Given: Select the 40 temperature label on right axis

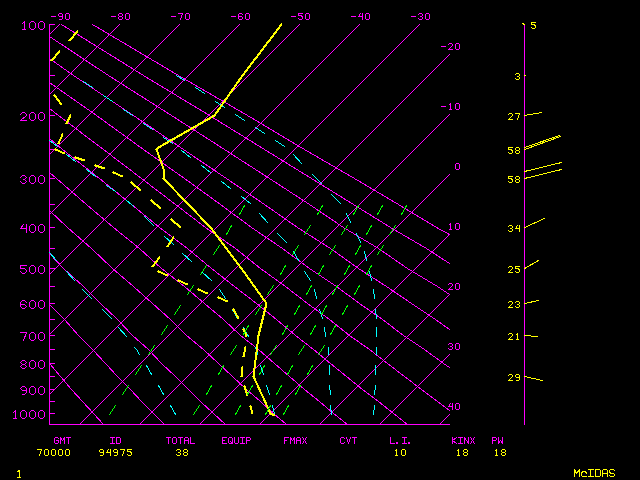Looking at the screenshot, I should (453, 407).
